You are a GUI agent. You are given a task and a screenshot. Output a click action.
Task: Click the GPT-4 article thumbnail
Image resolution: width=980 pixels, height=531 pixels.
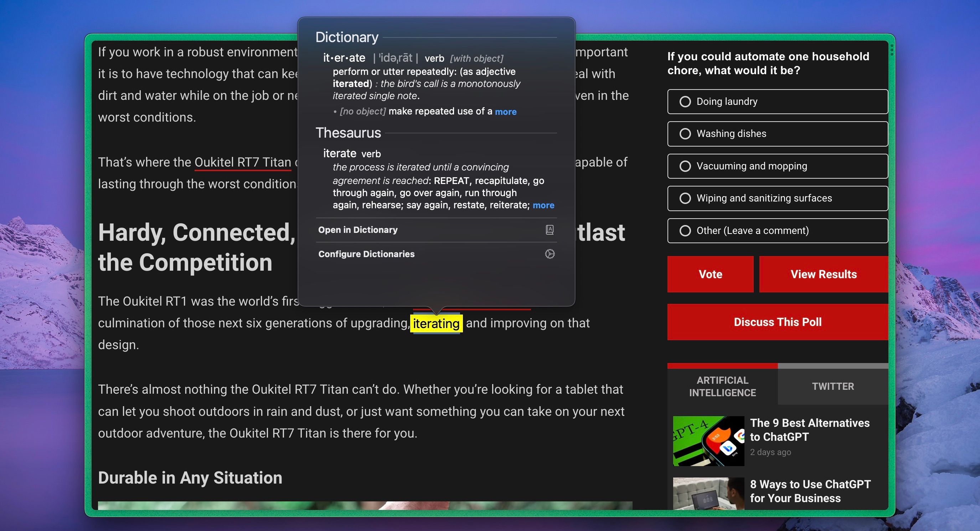point(708,440)
